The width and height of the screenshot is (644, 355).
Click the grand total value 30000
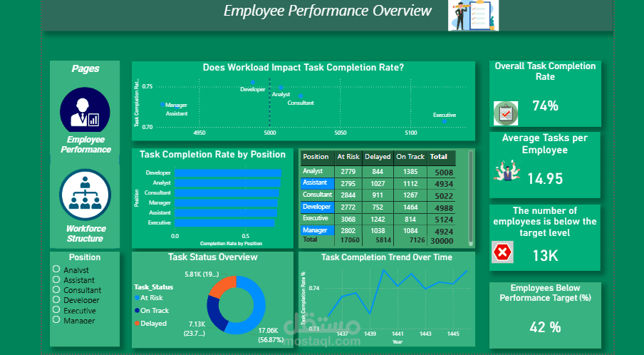[x=442, y=241]
